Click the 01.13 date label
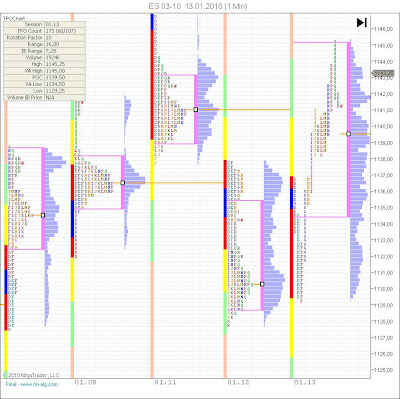This screenshot has width=400, height=399. 304,382
